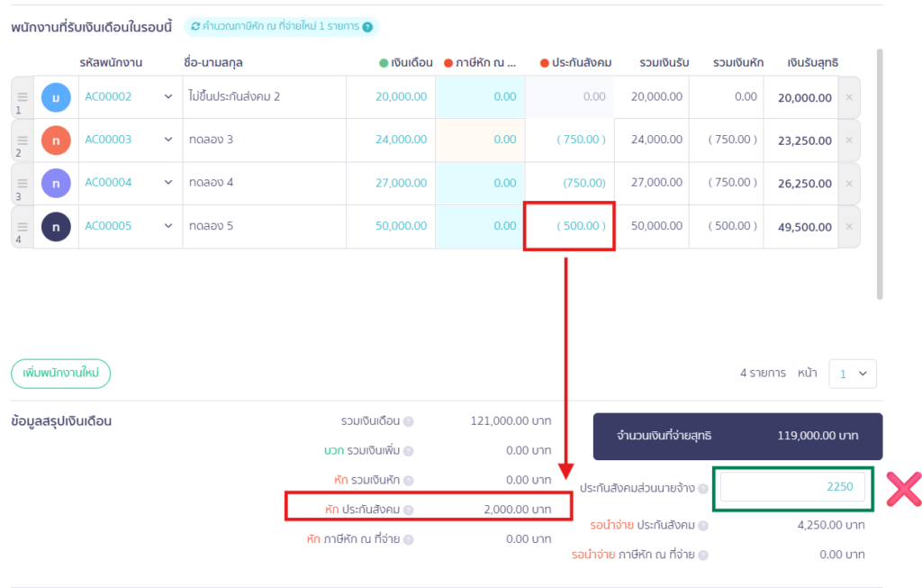Image resolution: width=922 pixels, height=588 pixels.
Task: Click help icon in the recalculate tax badge
Action: (367, 27)
